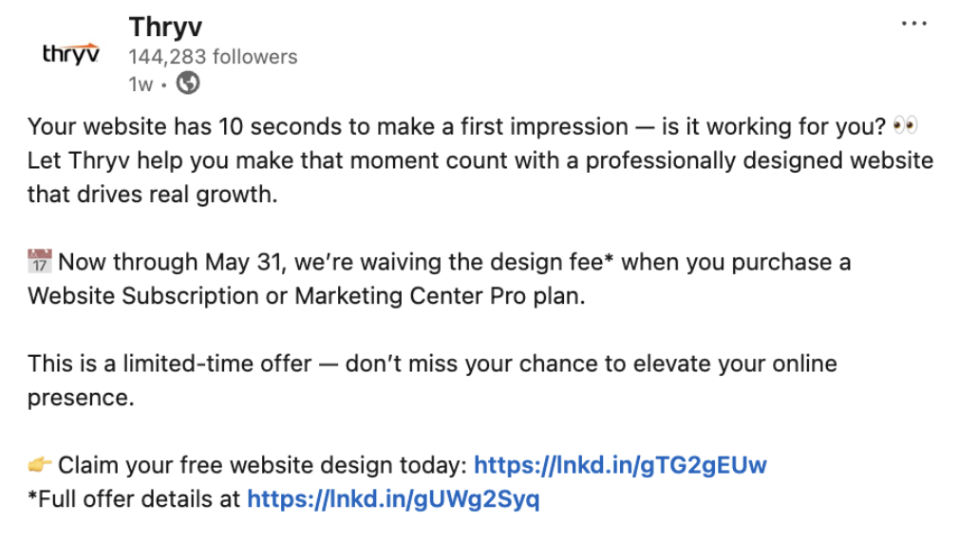Select the Thryv page name heading
978x560 pixels.
click(x=165, y=27)
